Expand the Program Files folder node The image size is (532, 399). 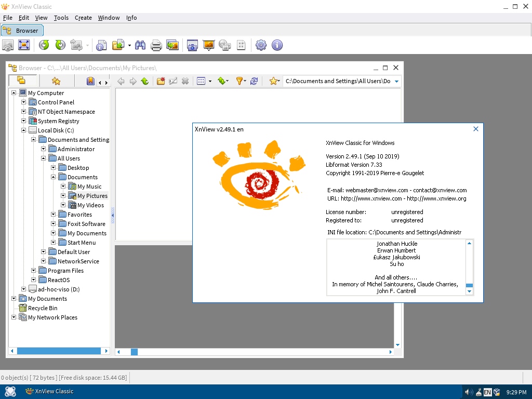coord(34,271)
